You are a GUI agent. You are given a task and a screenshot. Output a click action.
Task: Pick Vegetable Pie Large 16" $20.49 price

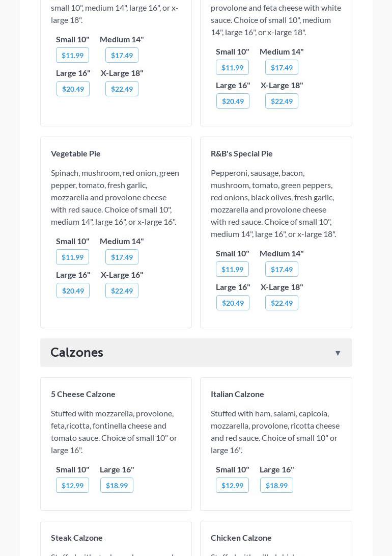[x=73, y=290]
